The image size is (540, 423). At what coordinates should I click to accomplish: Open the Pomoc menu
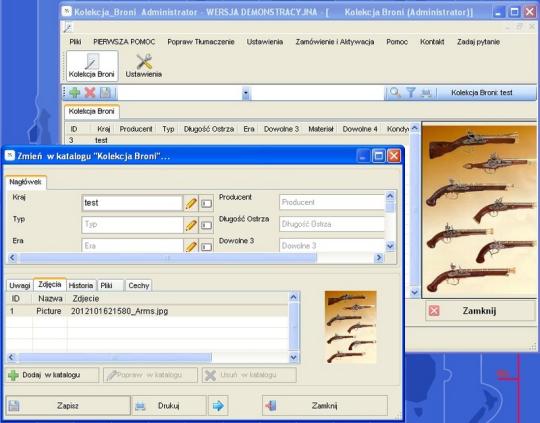[397, 42]
